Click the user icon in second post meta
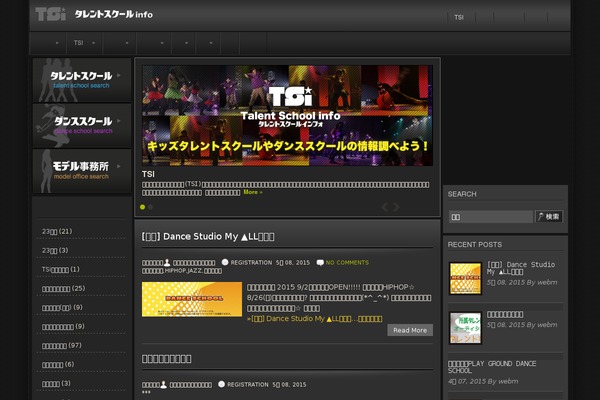Viewport: 600px width, 400px height. [163, 384]
